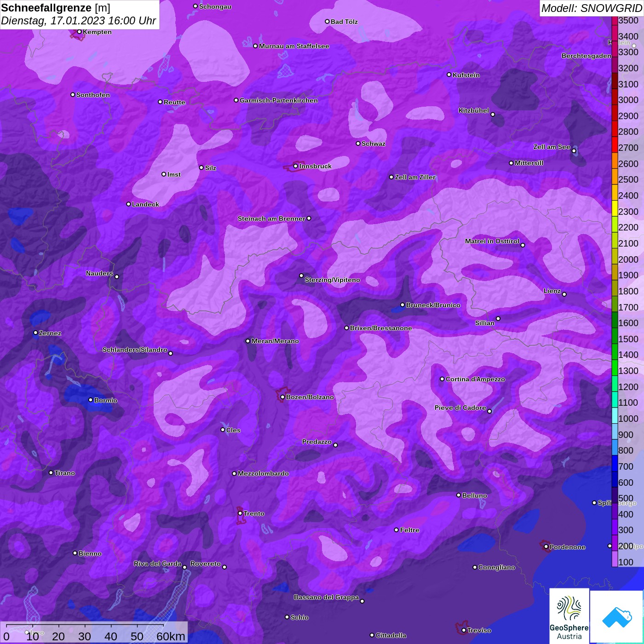Click the Kitzbühel marker dot
Image resolution: width=644 pixels, height=644 pixels.
point(493,115)
